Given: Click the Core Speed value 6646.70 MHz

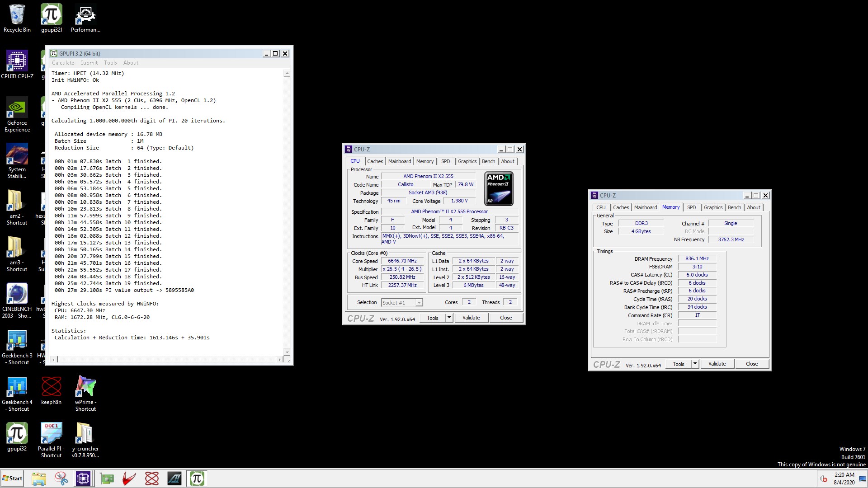Looking at the screenshot, I should [x=402, y=261].
